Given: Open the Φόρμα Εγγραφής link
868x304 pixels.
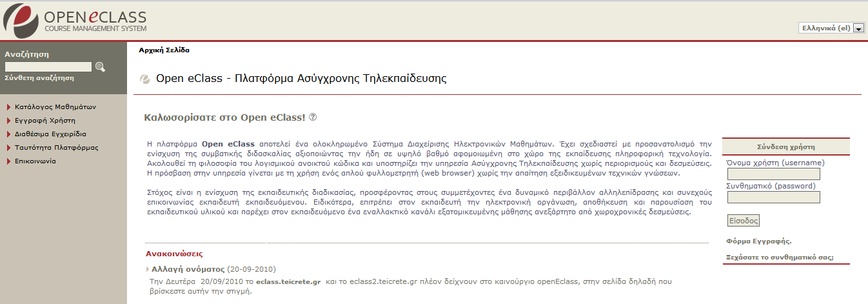Looking at the screenshot, I should (x=759, y=241).
